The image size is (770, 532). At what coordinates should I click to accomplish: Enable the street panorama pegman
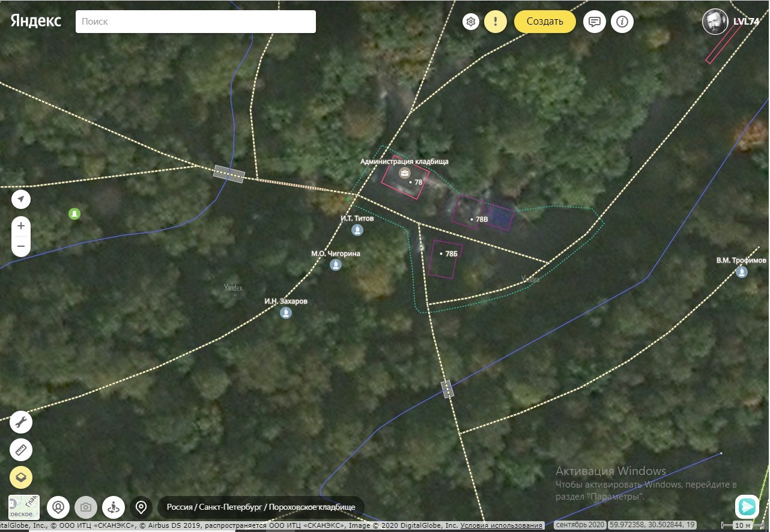click(x=114, y=507)
